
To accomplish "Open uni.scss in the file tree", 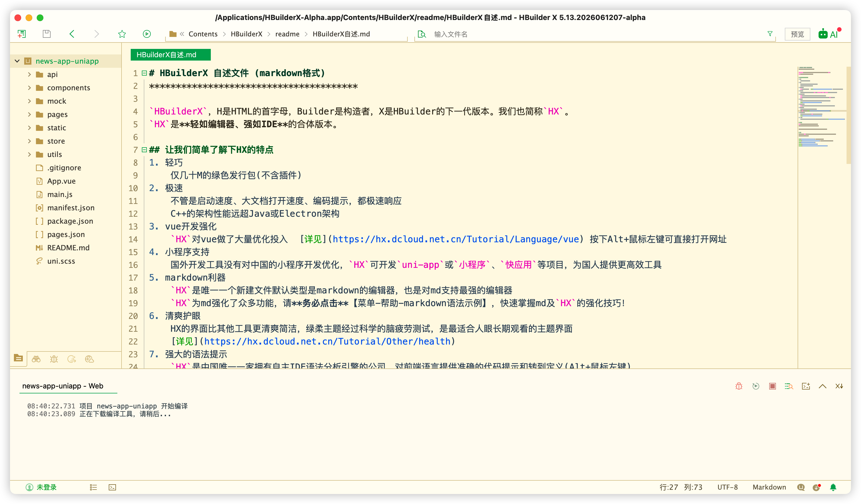I will point(61,261).
